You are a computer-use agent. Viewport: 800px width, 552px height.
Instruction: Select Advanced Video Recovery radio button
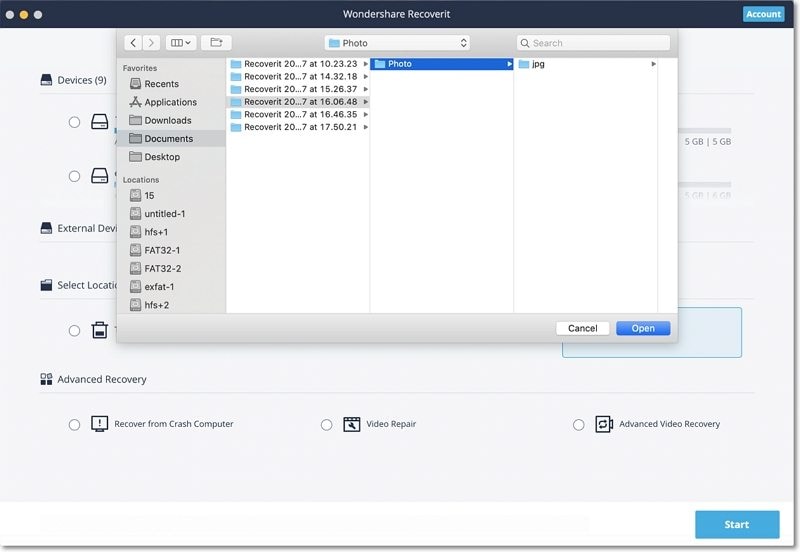(579, 424)
